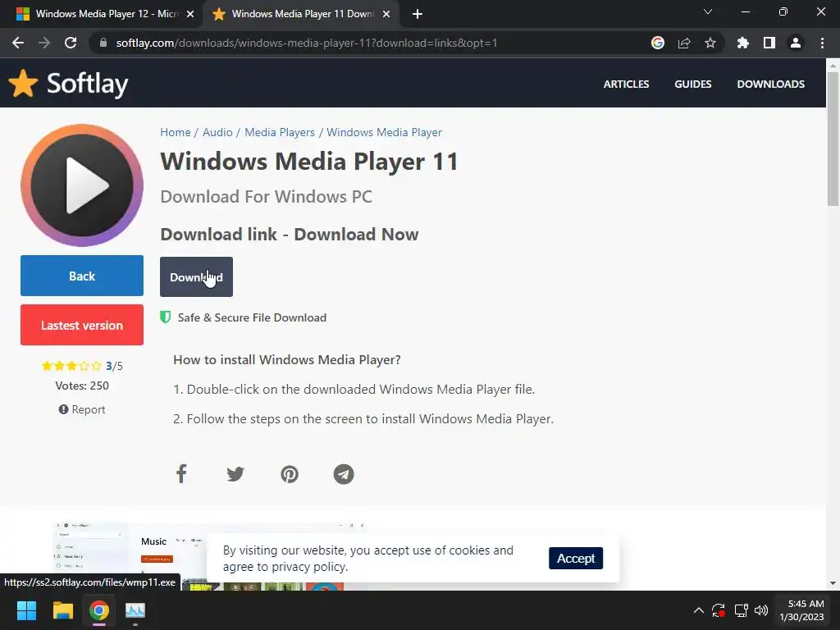Screen dimensions: 840x630
Task: Accept the cookie policy
Action: pyautogui.click(x=576, y=558)
